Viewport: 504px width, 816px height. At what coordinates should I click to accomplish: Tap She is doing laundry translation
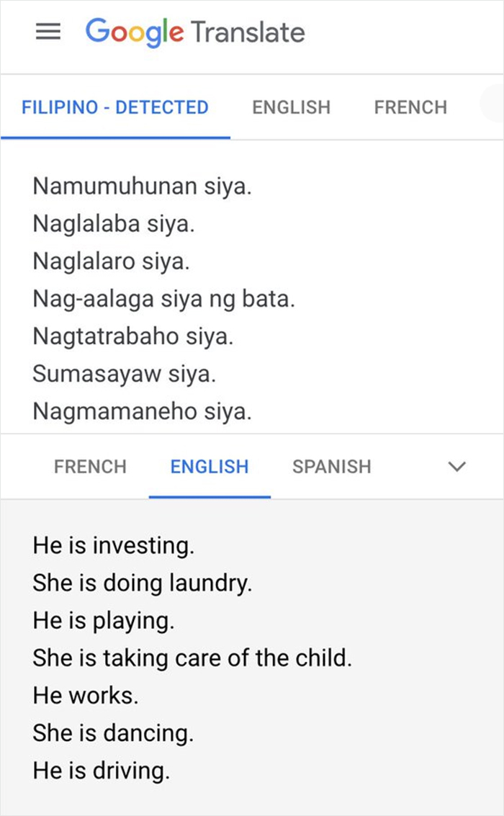142,583
